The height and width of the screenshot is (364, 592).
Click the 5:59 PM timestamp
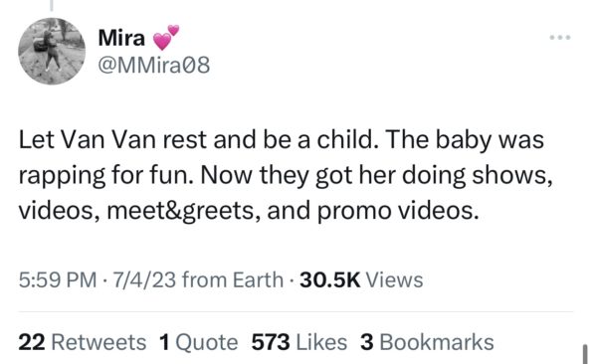click(58, 280)
